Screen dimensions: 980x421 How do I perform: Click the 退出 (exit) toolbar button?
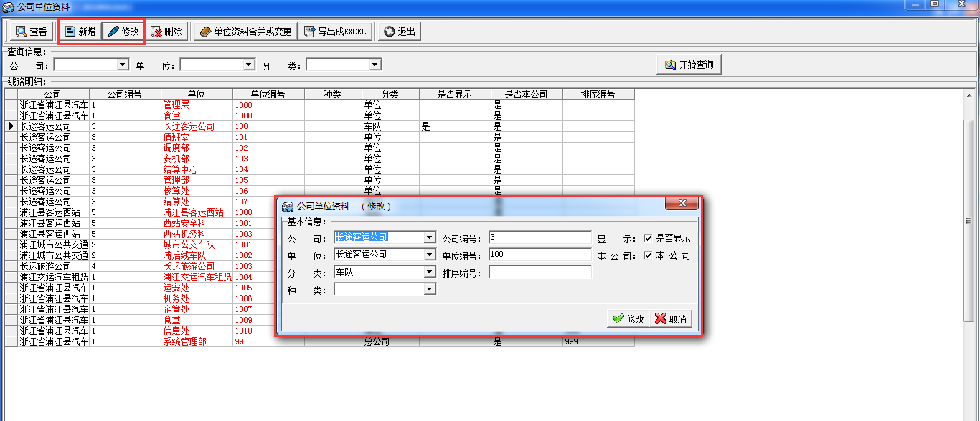[400, 32]
